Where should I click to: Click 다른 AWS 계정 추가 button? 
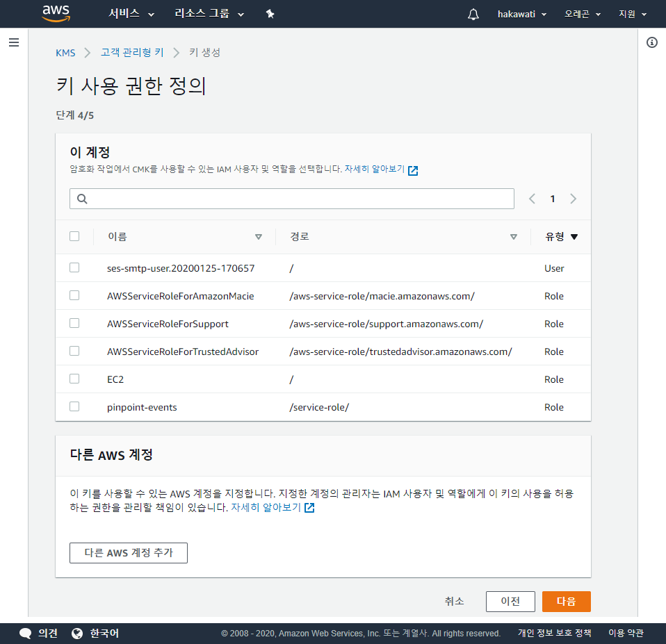pos(129,553)
